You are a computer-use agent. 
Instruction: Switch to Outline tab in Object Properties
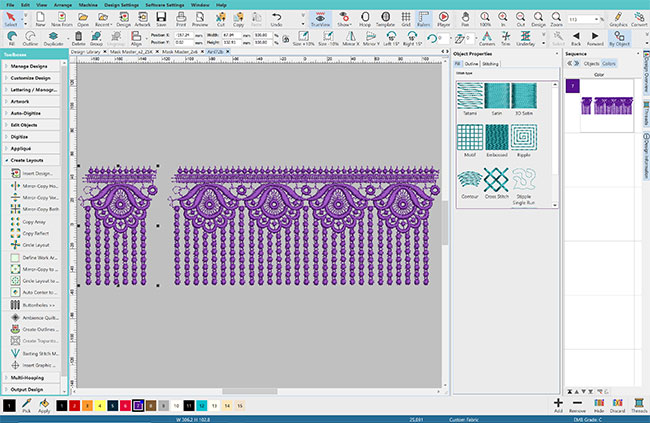(471, 64)
